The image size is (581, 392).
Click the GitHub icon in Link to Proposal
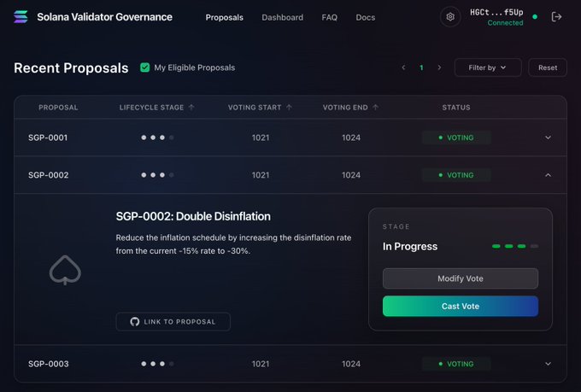coord(135,322)
